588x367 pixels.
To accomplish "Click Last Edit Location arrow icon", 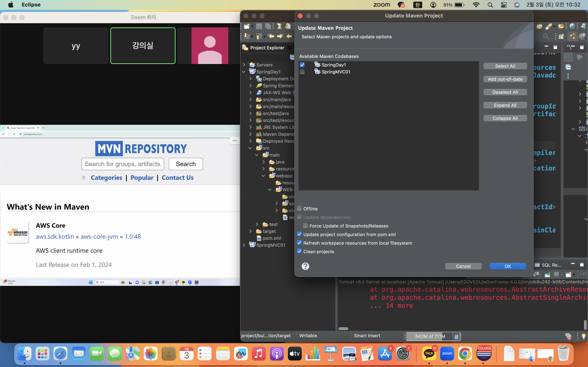I will [271, 36].
